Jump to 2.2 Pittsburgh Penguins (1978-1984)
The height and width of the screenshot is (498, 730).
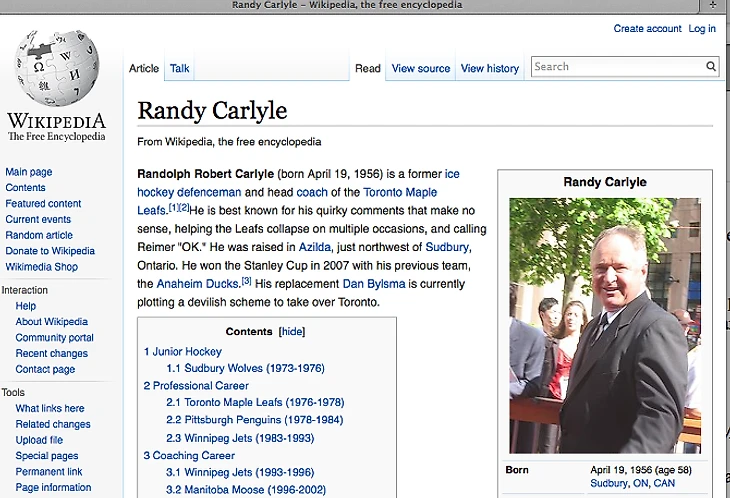255,420
